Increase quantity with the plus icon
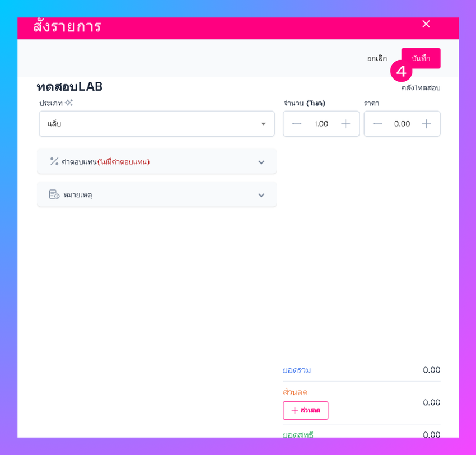Screen dimensions: 476x455 pyautogui.click(x=346, y=124)
